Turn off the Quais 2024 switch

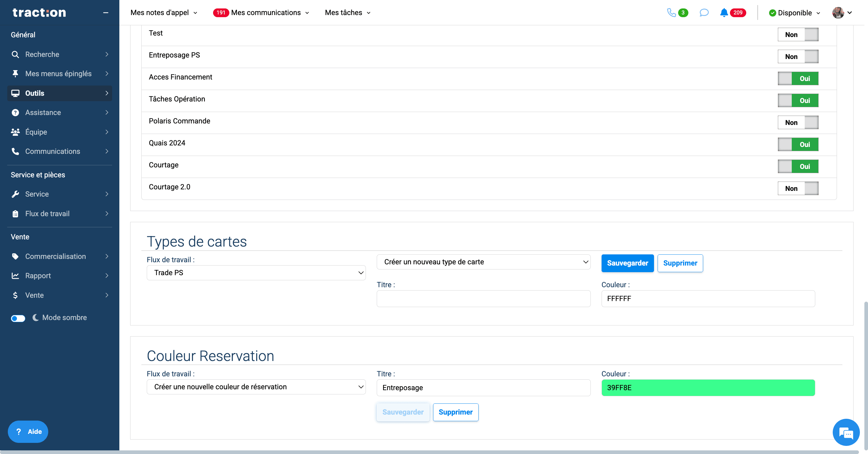(x=797, y=145)
